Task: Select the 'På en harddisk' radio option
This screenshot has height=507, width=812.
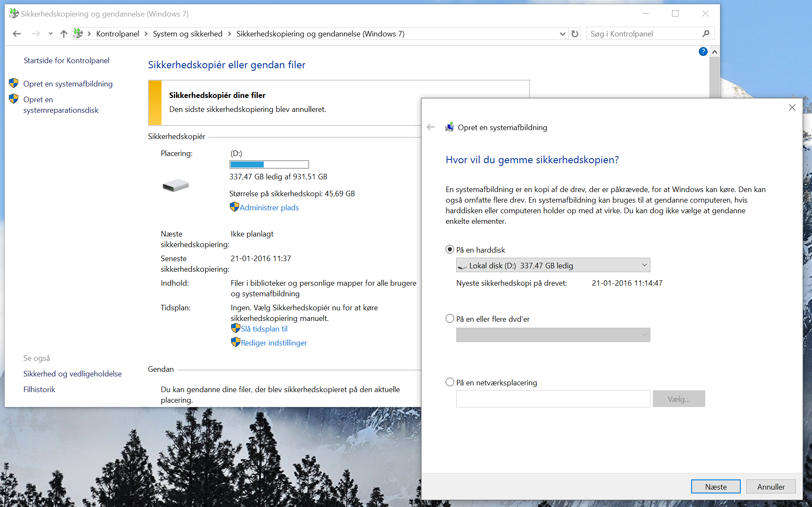Action: pos(450,250)
